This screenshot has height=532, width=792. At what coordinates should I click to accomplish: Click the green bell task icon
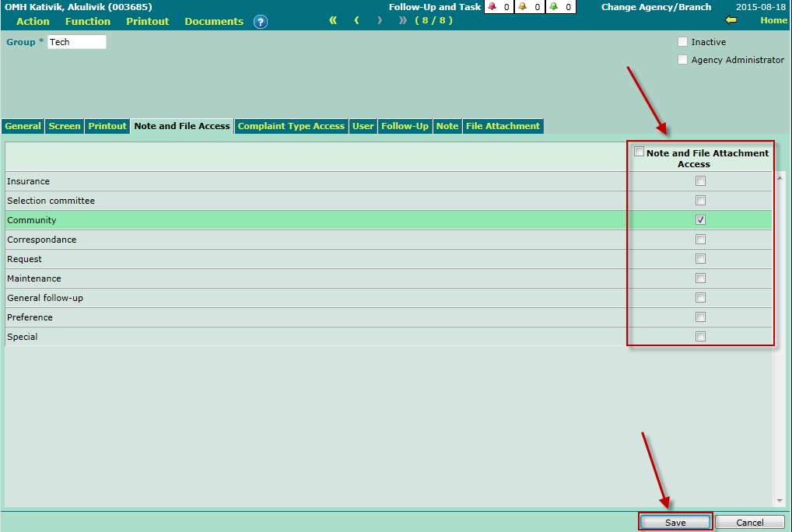(x=554, y=7)
